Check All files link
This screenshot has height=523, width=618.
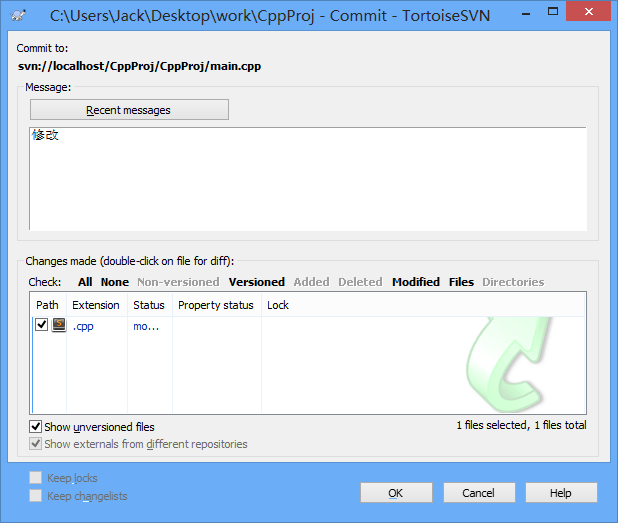pos(85,282)
